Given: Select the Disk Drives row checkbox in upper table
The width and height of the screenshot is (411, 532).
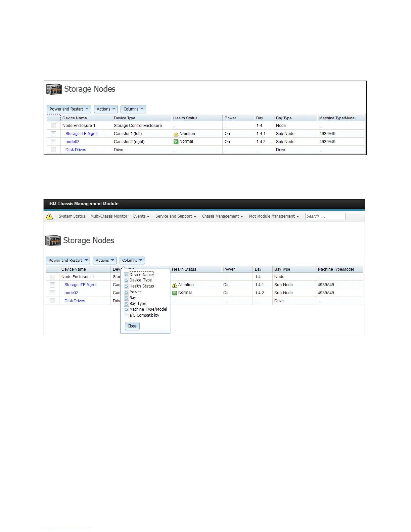Looking at the screenshot, I should click(x=53, y=150).
